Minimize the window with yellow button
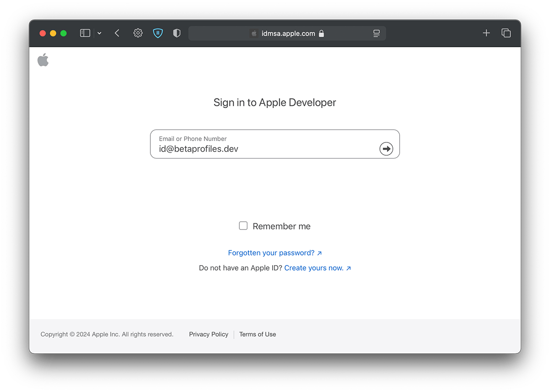 53,33
